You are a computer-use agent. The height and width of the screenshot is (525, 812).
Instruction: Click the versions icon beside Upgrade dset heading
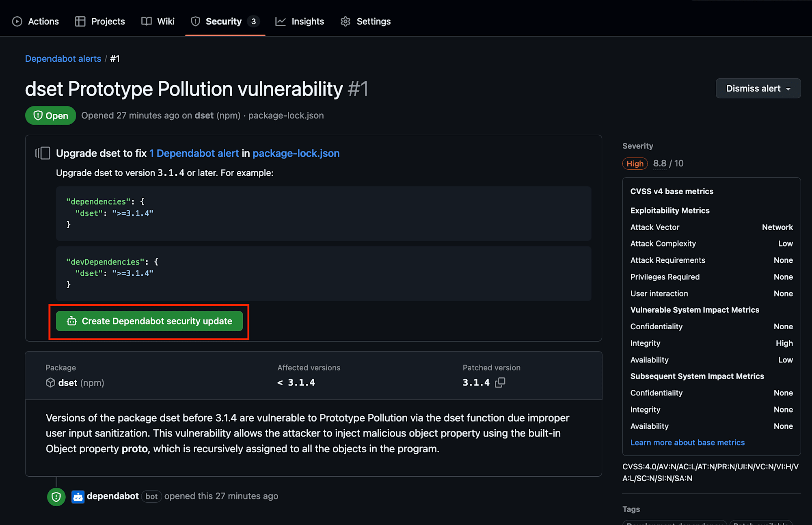click(x=43, y=153)
